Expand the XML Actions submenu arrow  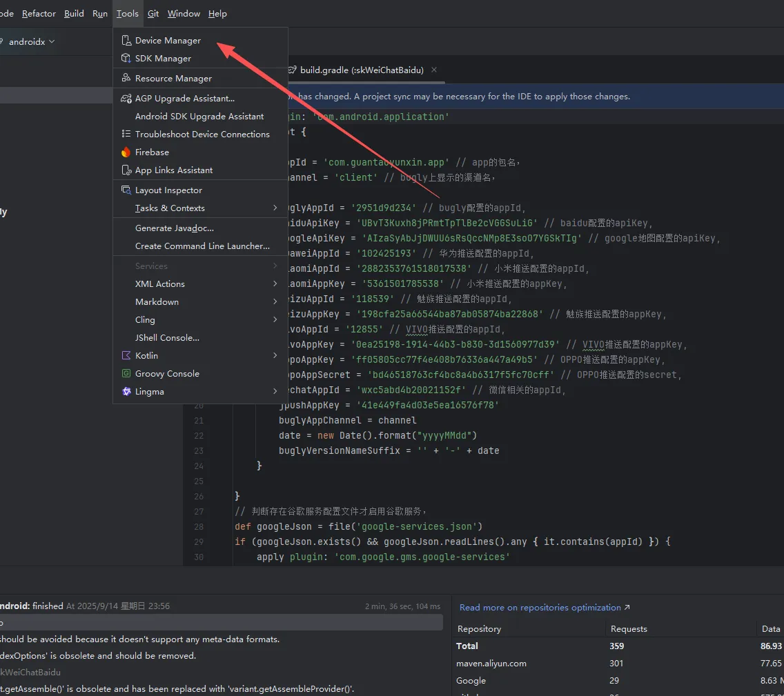275,284
